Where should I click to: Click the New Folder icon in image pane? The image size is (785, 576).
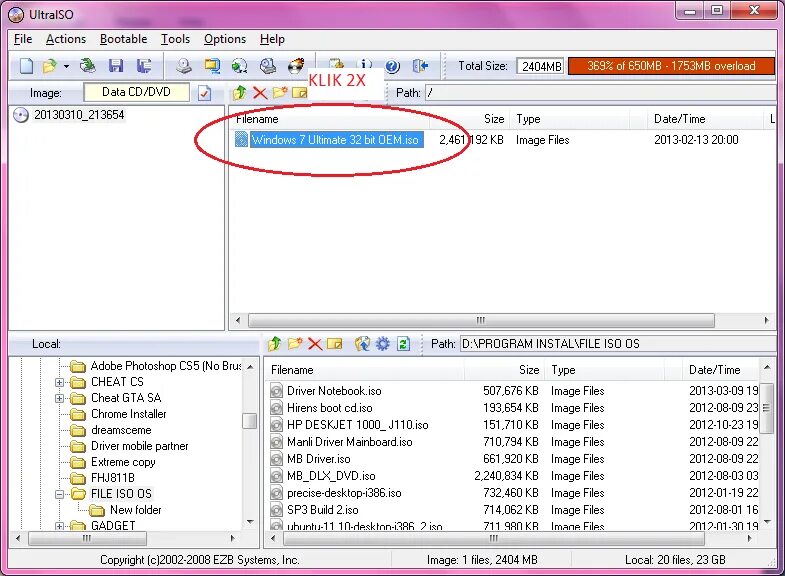pos(280,92)
